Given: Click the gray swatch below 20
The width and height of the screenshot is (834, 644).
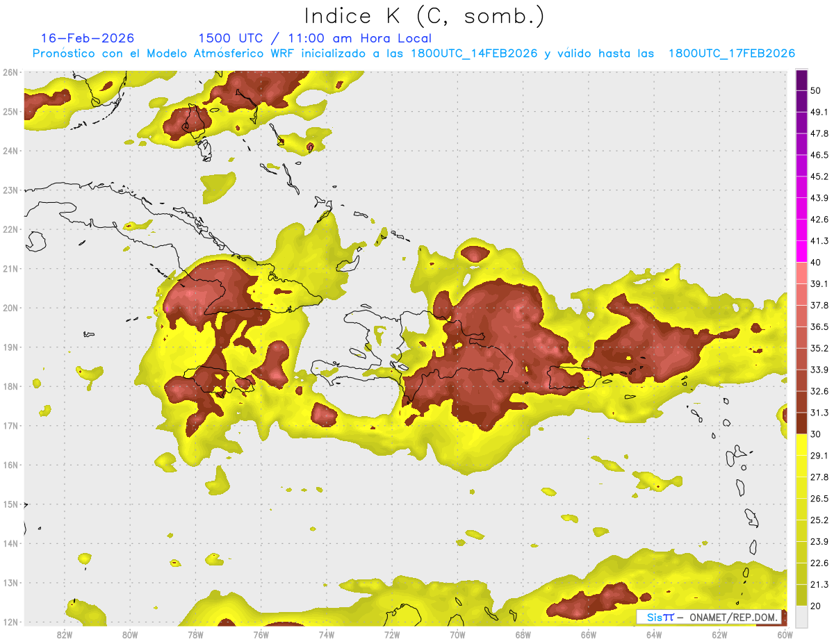Looking at the screenshot, I should (x=801, y=617).
